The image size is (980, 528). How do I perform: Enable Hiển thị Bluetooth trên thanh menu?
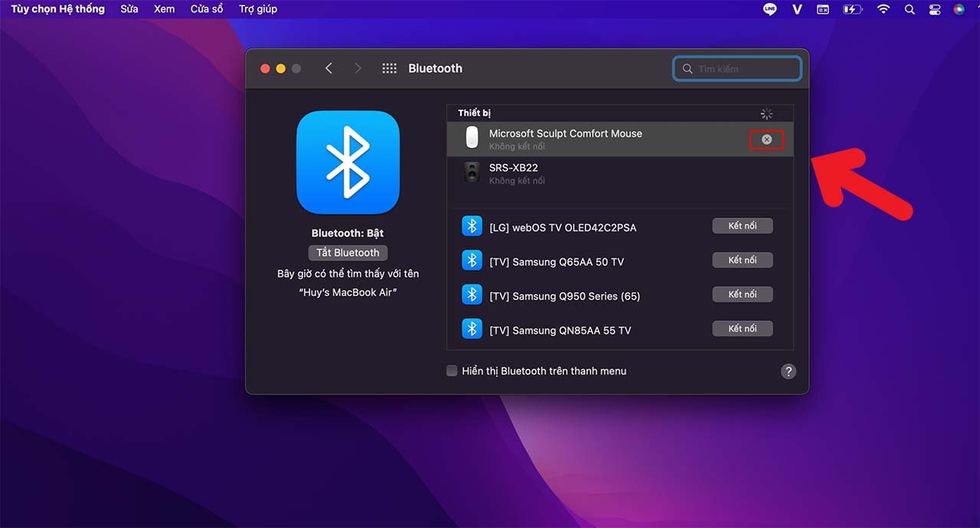pyautogui.click(x=452, y=370)
